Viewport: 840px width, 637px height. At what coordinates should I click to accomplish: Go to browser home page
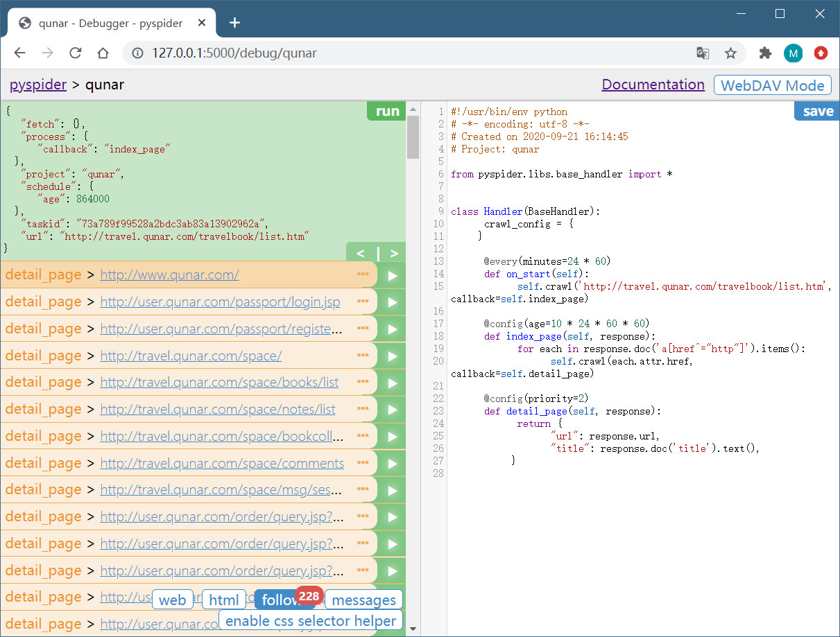tap(103, 53)
